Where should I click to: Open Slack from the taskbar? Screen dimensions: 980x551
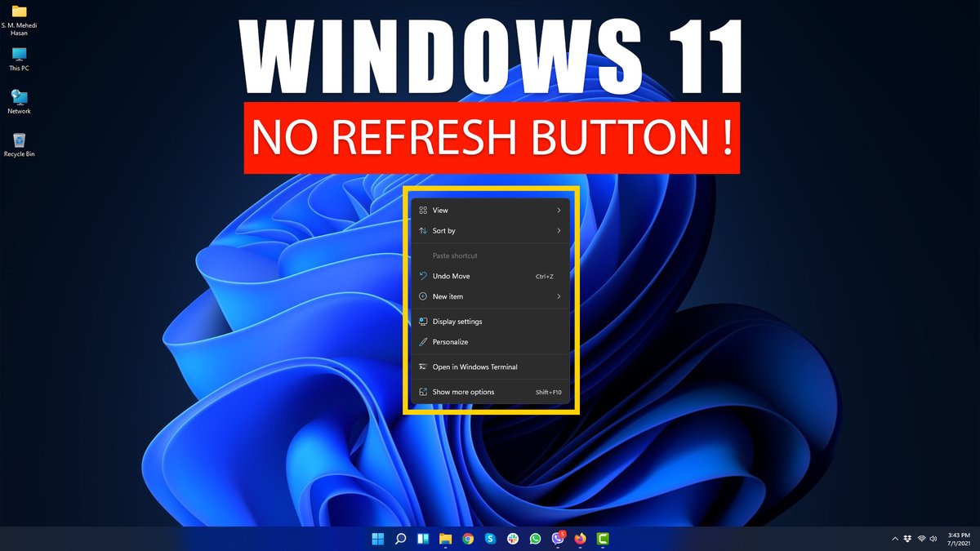click(511, 539)
